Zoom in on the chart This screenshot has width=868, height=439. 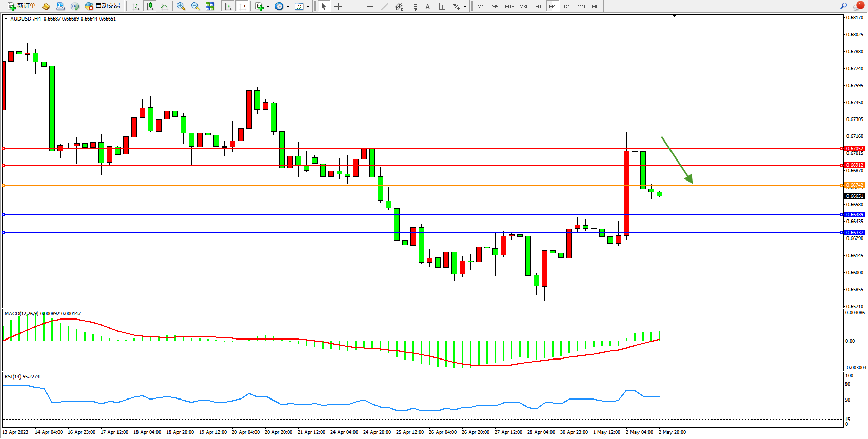(181, 6)
